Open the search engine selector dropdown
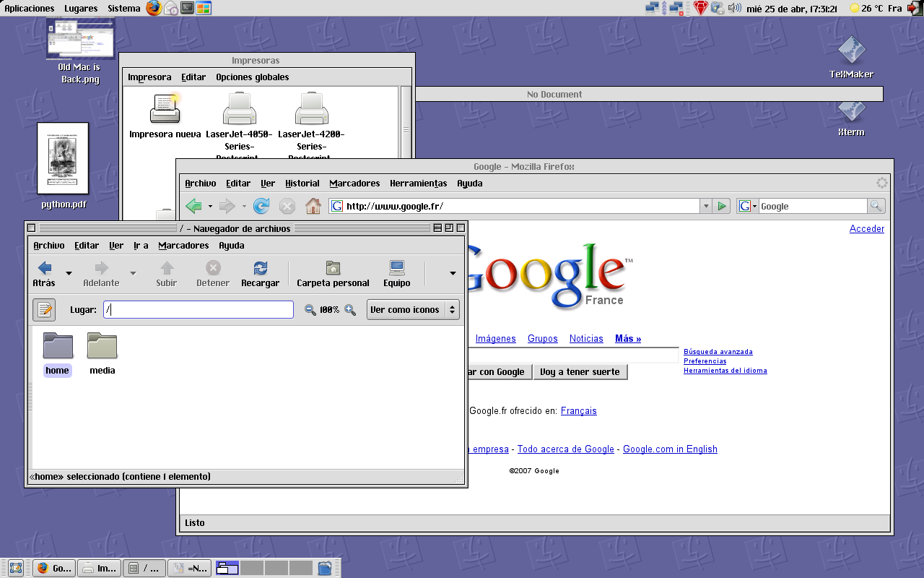Screen dimensions: 924x578 point(748,207)
